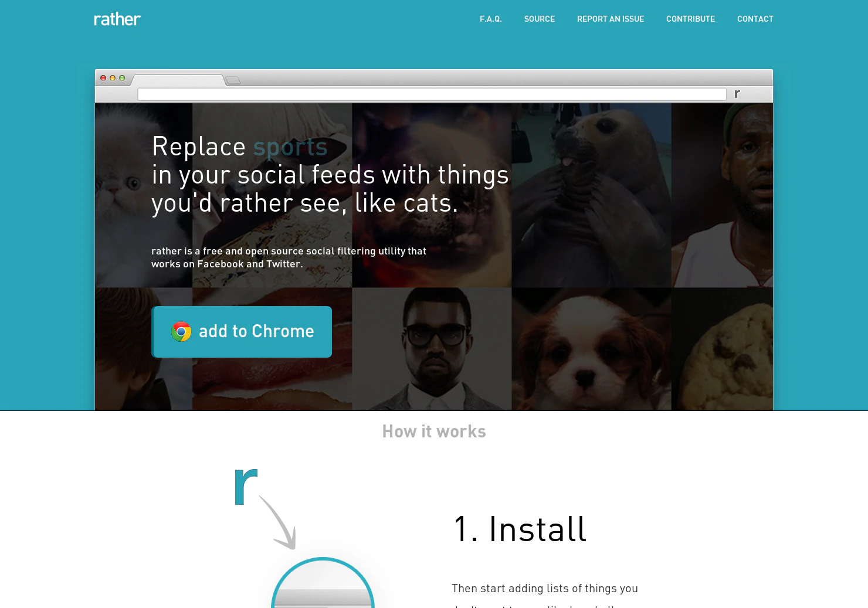Click the How it works heading
The width and height of the screenshot is (868, 608).
point(434,432)
